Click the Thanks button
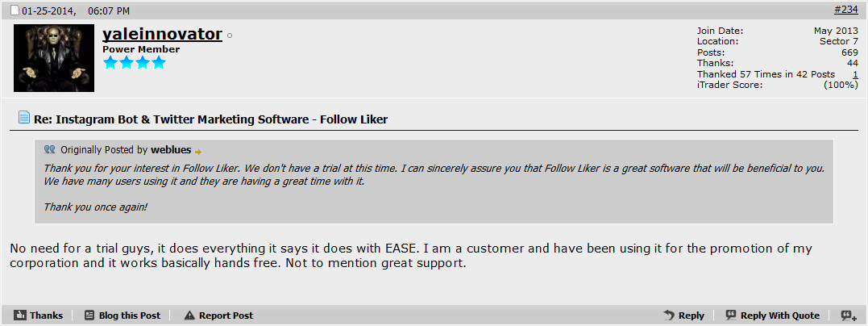 38,316
